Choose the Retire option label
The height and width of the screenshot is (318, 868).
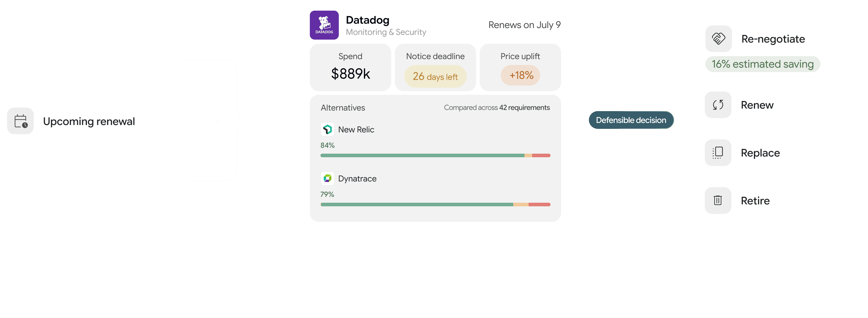755,200
